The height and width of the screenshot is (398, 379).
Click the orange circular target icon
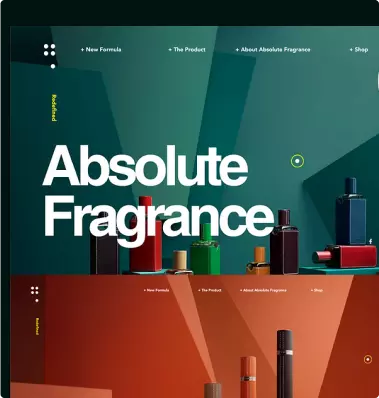(x=368, y=359)
